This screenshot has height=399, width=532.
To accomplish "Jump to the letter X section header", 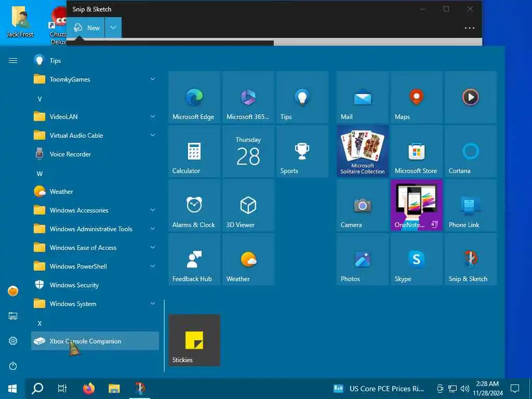I will pos(39,323).
